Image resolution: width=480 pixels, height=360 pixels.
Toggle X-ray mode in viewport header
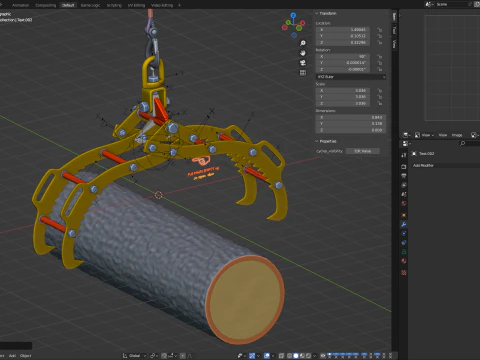[x=281, y=356]
